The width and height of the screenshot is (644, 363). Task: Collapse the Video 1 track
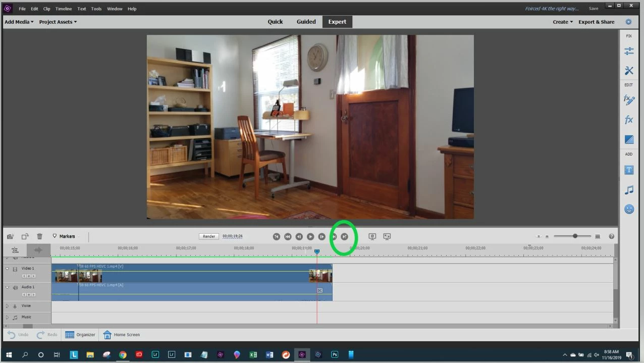pos(7,269)
